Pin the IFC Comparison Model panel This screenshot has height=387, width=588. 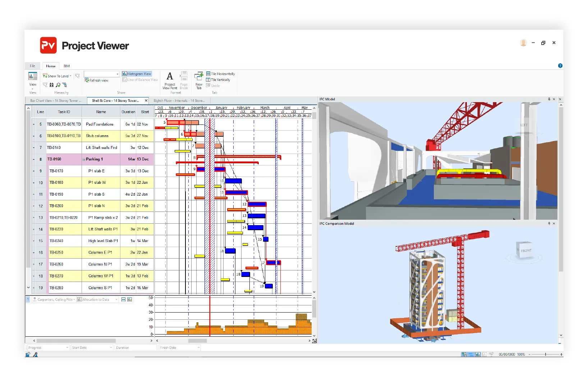point(549,223)
